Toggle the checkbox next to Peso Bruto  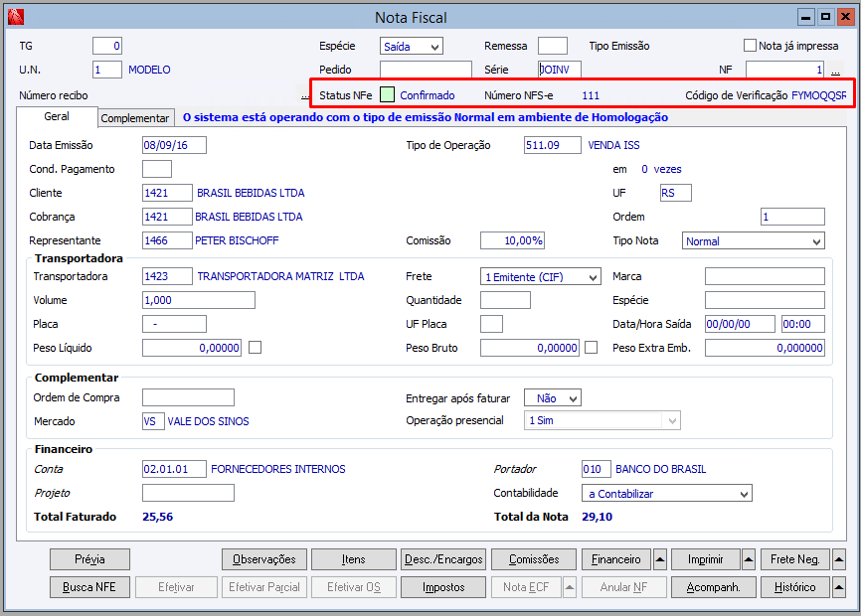coord(592,348)
